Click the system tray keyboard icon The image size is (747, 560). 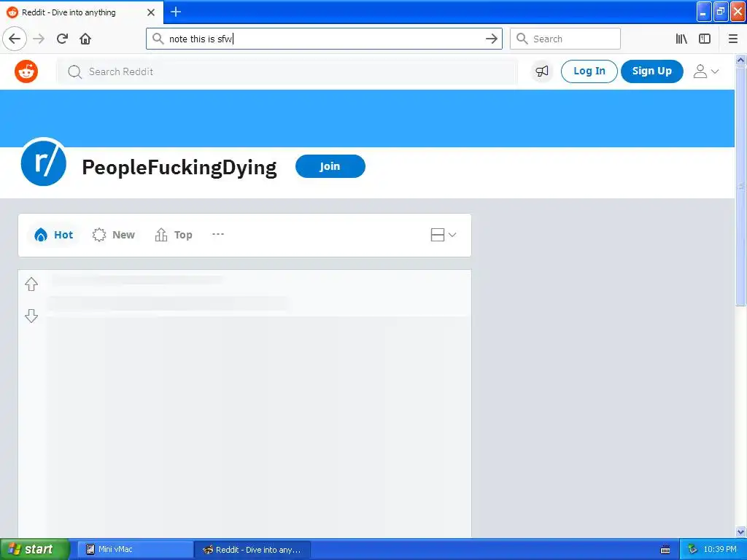(665, 550)
